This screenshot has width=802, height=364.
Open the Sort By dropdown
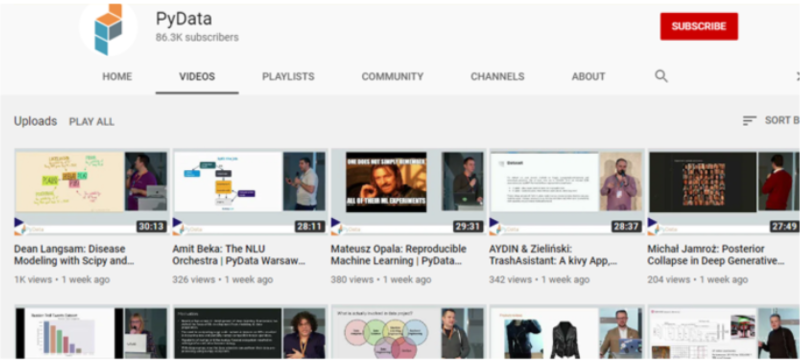click(x=772, y=121)
